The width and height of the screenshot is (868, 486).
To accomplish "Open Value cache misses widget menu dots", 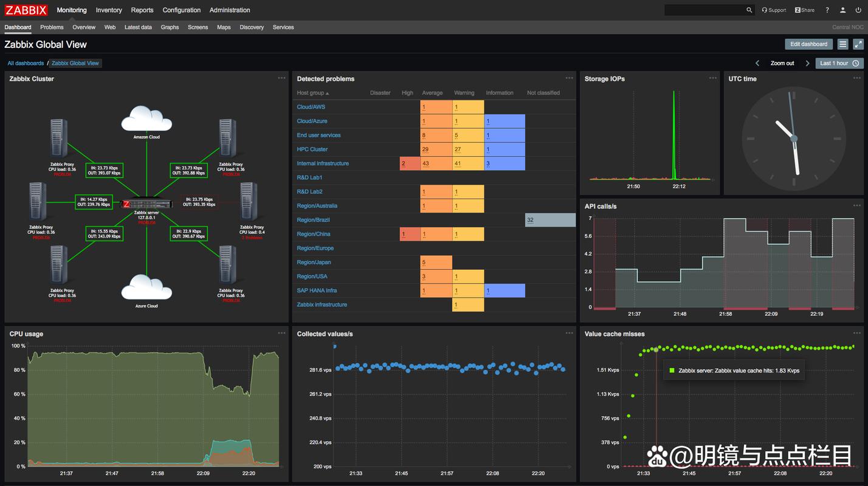I will coord(856,334).
